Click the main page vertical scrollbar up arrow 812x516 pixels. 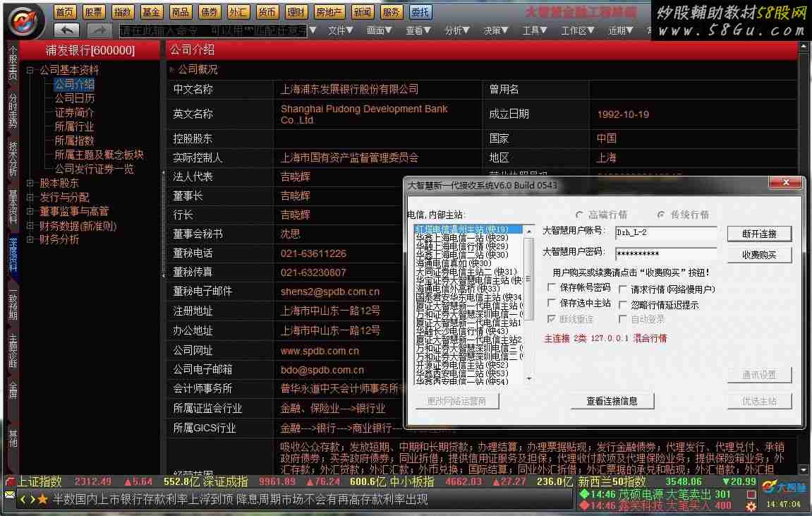coord(804,47)
